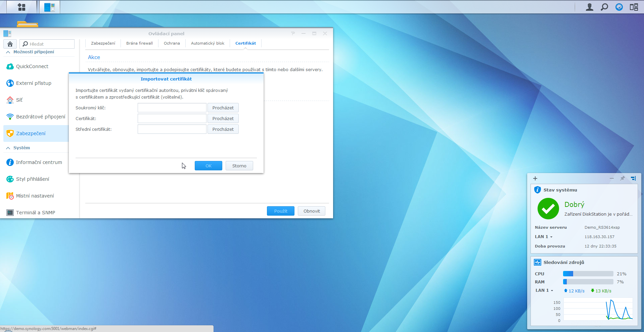The image size is (644, 332).
Task: Switch to the Automatický blok tab
Action: coord(208,43)
